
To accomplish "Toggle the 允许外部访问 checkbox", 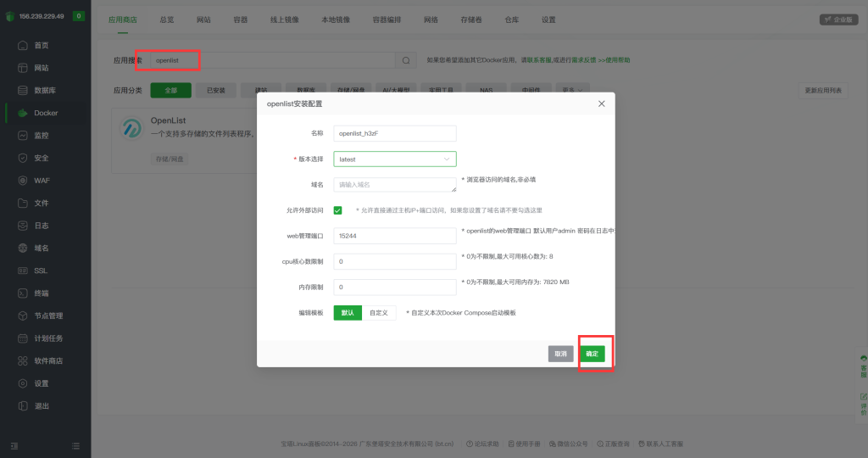I will pyautogui.click(x=337, y=210).
